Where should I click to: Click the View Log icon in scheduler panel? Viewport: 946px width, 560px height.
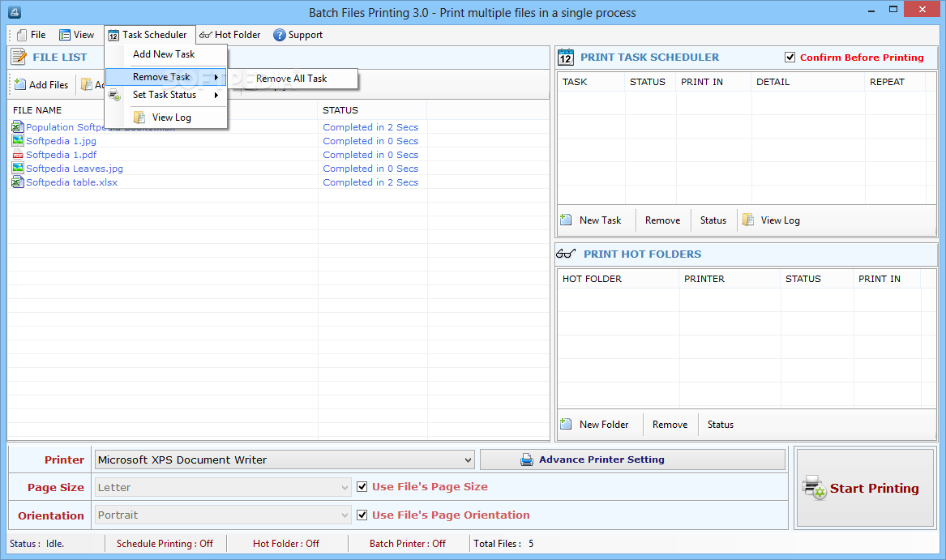tap(748, 220)
